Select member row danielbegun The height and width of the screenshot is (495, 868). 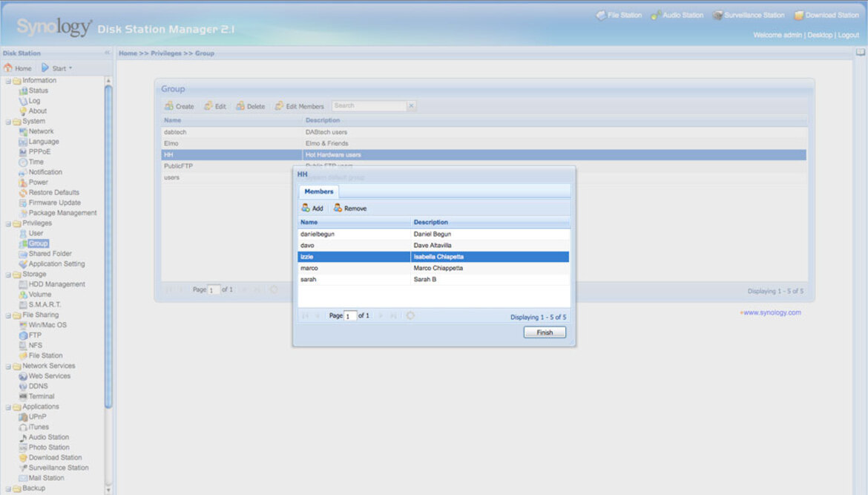point(433,235)
